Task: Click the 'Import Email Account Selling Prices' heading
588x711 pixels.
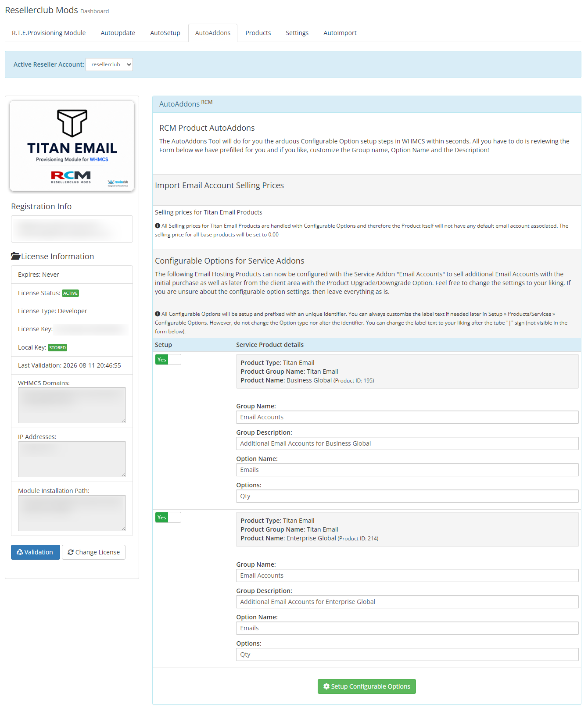Action: pos(219,186)
